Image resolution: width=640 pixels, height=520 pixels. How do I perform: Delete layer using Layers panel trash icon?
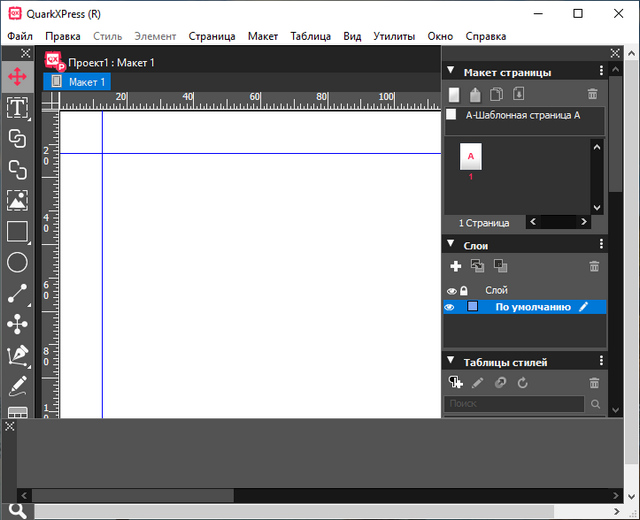tap(594, 266)
